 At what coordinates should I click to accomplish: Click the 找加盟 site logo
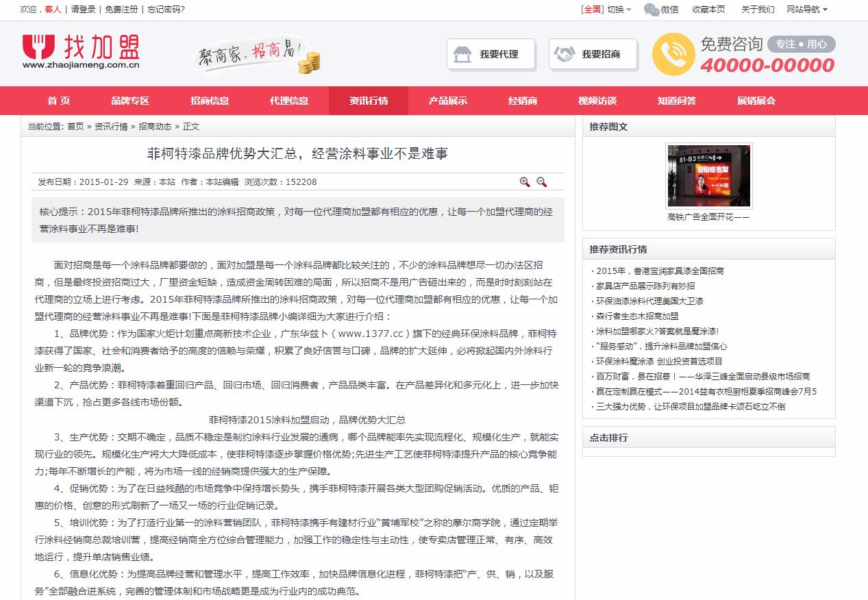tap(82, 51)
